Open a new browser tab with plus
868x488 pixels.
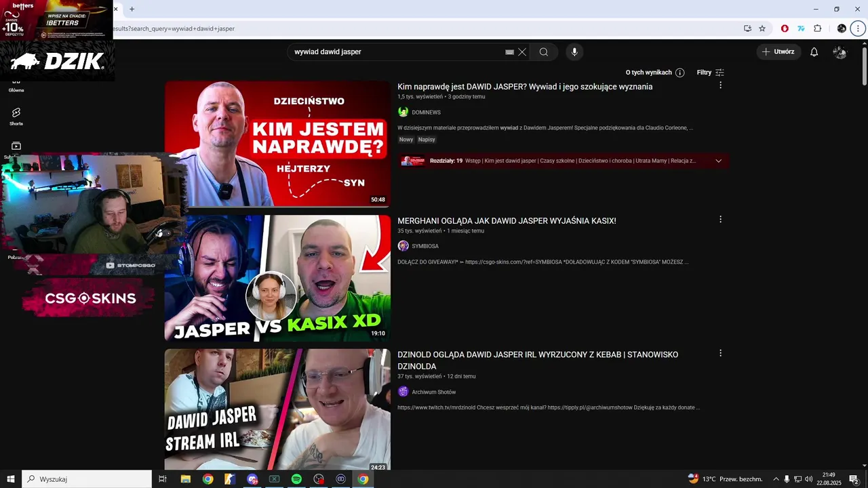(132, 9)
